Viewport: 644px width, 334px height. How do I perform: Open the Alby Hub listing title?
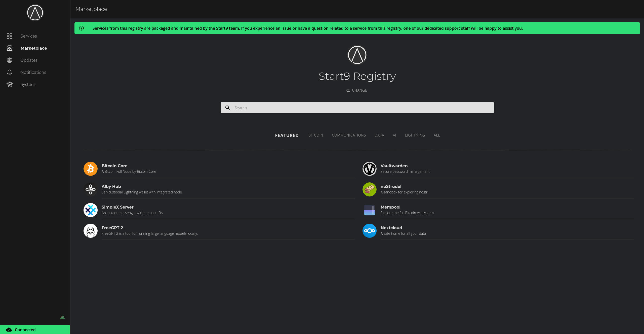pyautogui.click(x=111, y=186)
